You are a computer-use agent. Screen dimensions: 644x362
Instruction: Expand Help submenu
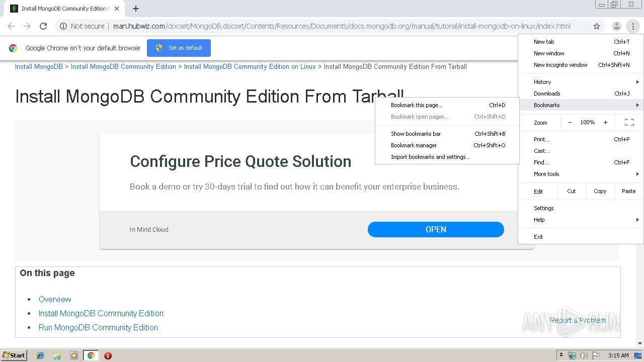(x=581, y=220)
